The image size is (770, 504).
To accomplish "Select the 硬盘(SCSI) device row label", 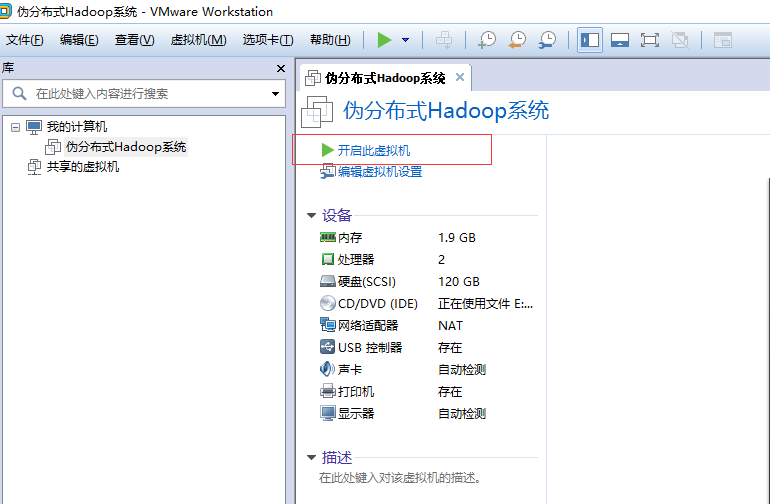I will click(x=367, y=281).
